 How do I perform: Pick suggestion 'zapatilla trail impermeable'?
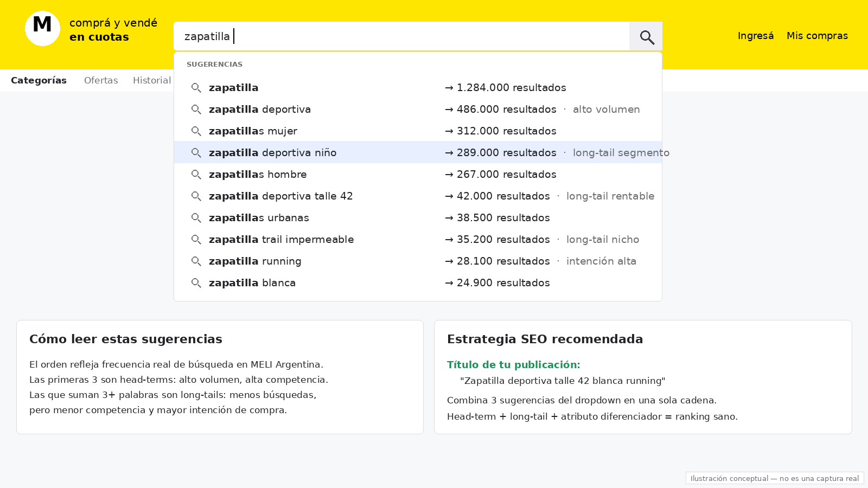pos(281,239)
